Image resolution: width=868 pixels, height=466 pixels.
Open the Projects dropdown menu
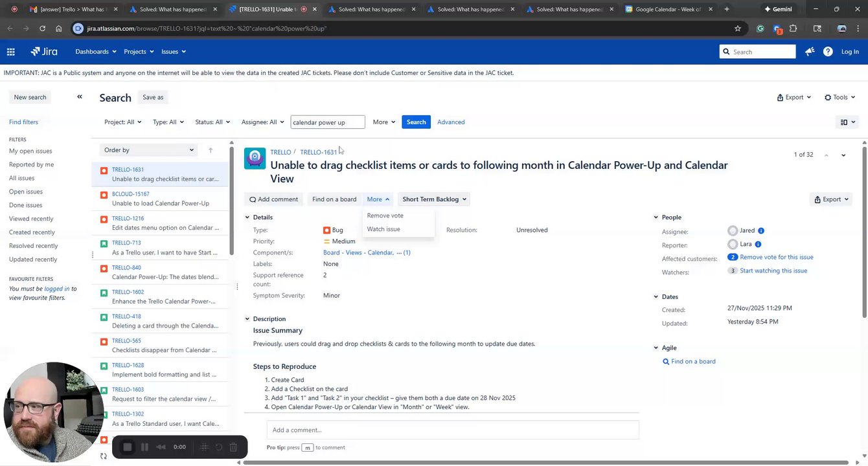pos(139,52)
